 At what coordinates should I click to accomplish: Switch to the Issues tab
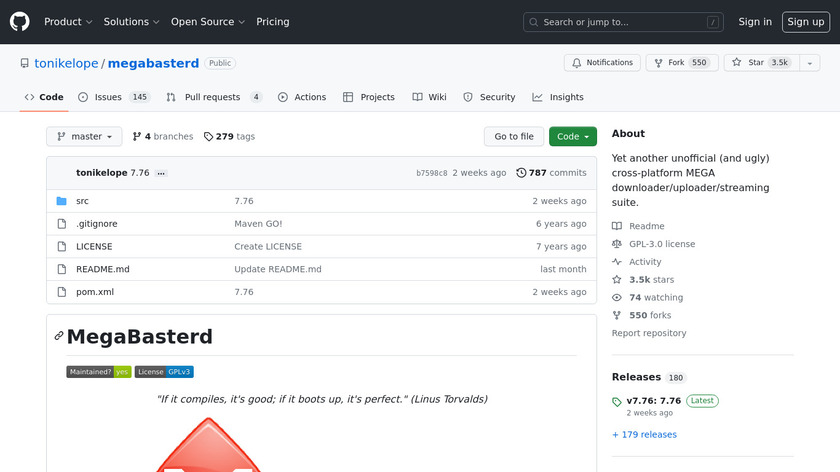pyautogui.click(x=114, y=97)
